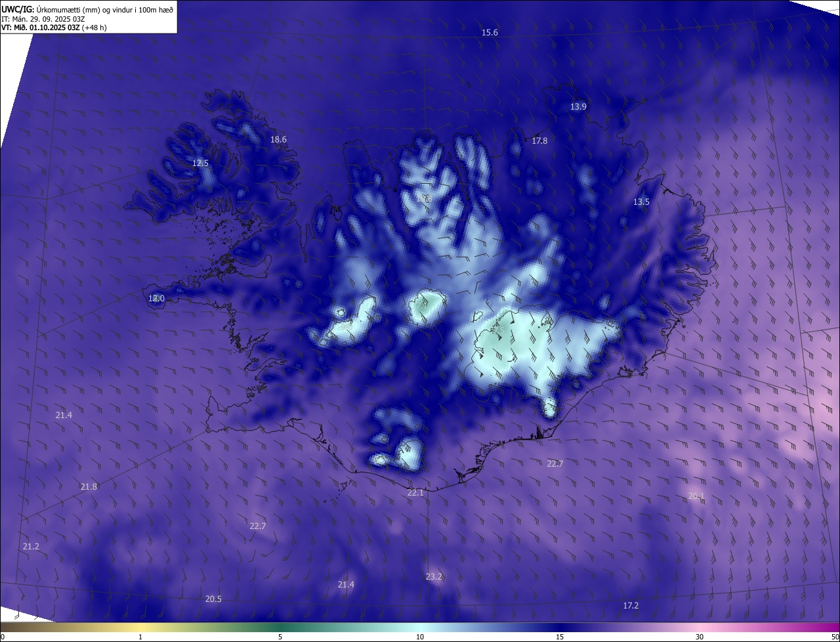This screenshot has height=642, width=840.
Task: Click the 12.5 value label
Action: (200, 163)
